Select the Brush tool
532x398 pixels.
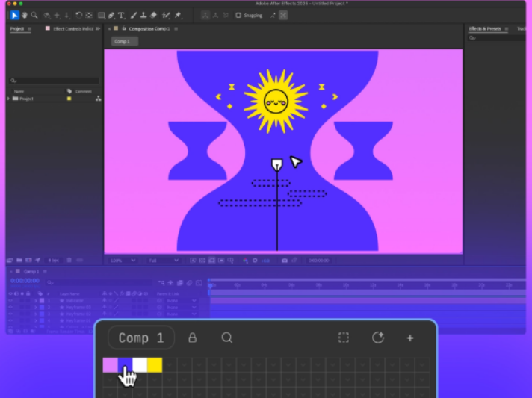click(134, 15)
